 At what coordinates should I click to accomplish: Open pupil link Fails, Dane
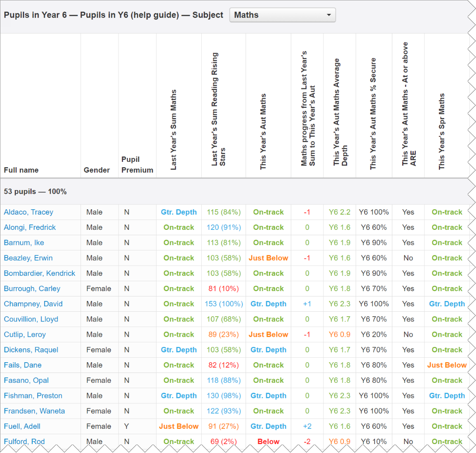[x=23, y=365]
